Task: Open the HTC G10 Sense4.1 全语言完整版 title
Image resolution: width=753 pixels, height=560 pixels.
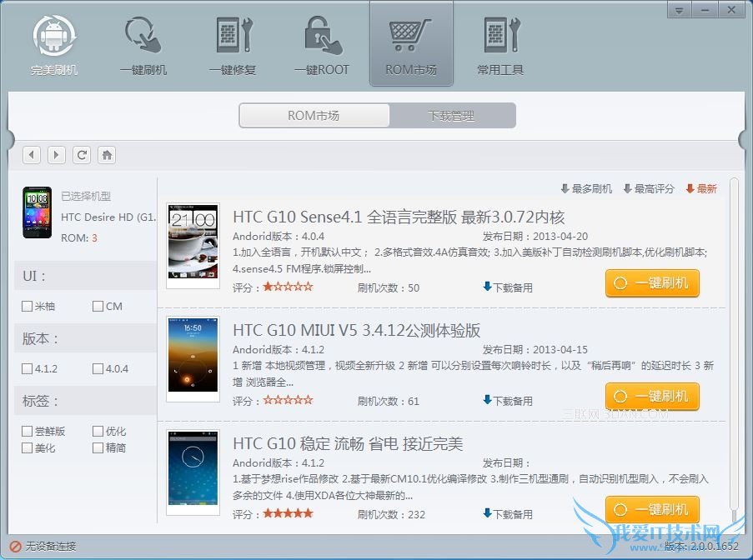Action: [399, 217]
